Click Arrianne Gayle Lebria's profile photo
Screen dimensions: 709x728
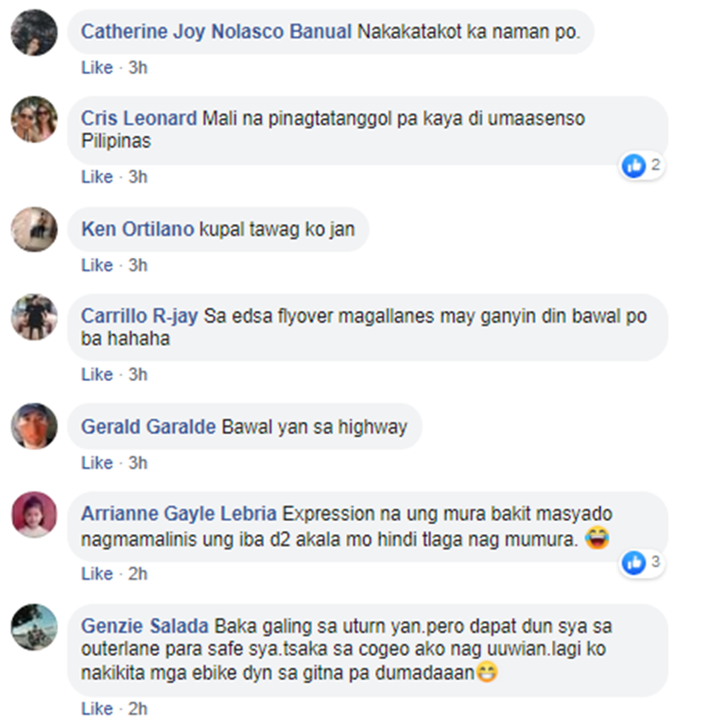click(x=34, y=514)
